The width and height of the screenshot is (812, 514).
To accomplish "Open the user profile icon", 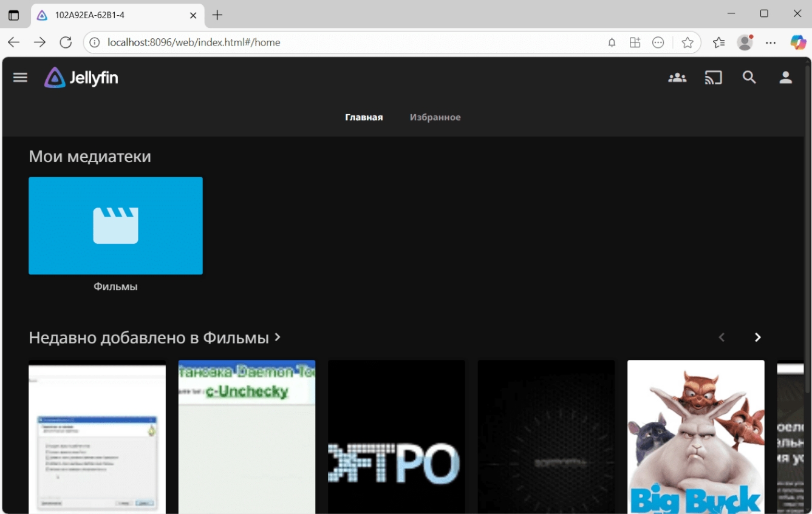I will (785, 78).
